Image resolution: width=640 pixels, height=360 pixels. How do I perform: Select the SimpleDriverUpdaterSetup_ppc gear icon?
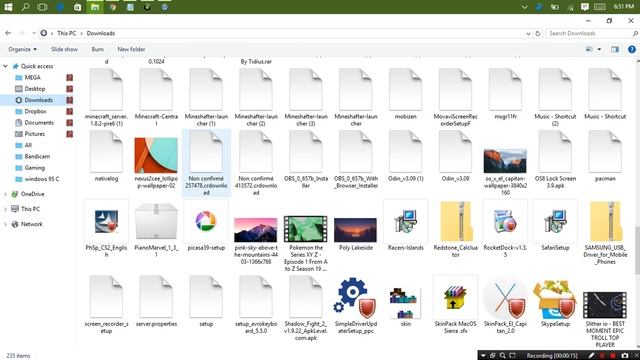pos(354,298)
